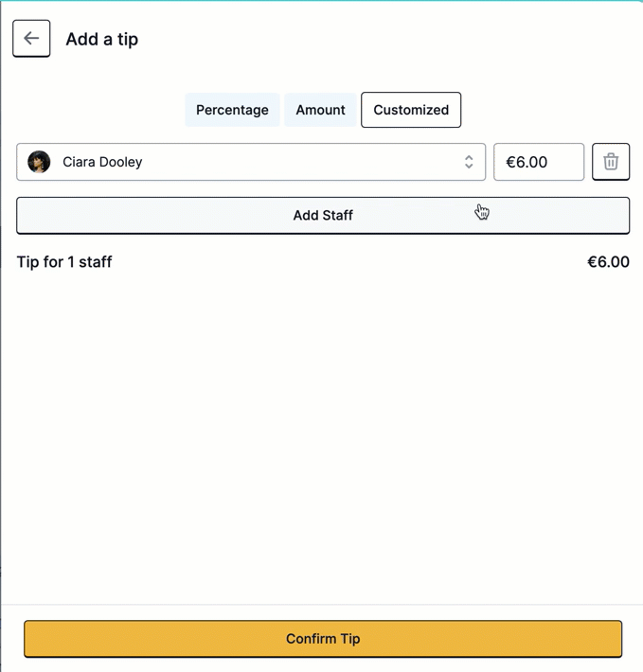The width and height of the screenshot is (643, 672).
Task: Add another staff member with Add Staff
Action: pos(323,215)
